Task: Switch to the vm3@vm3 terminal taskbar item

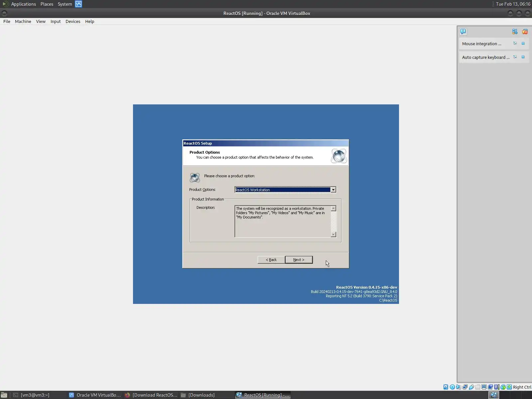Action: pos(39,395)
